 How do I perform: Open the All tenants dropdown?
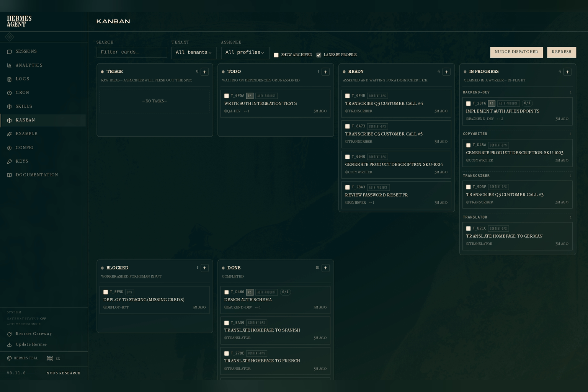pos(194,53)
